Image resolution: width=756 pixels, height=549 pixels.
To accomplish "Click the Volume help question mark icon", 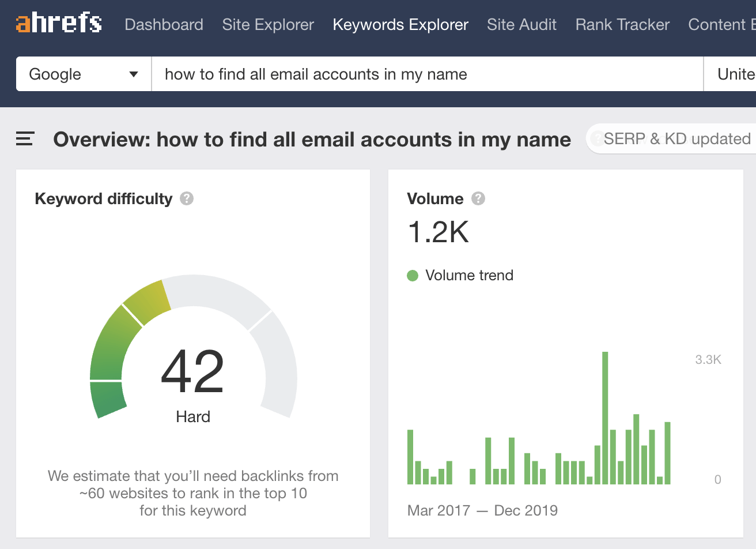I will [x=478, y=199].
